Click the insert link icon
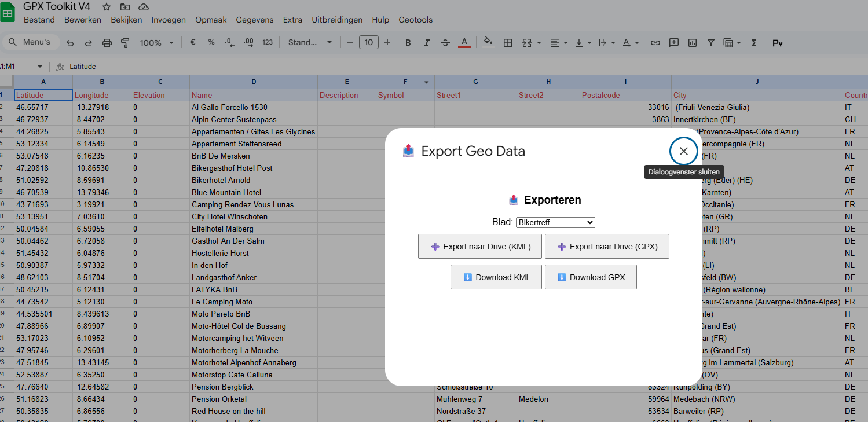This screenshot has height=422, width=868. point(655,43)
